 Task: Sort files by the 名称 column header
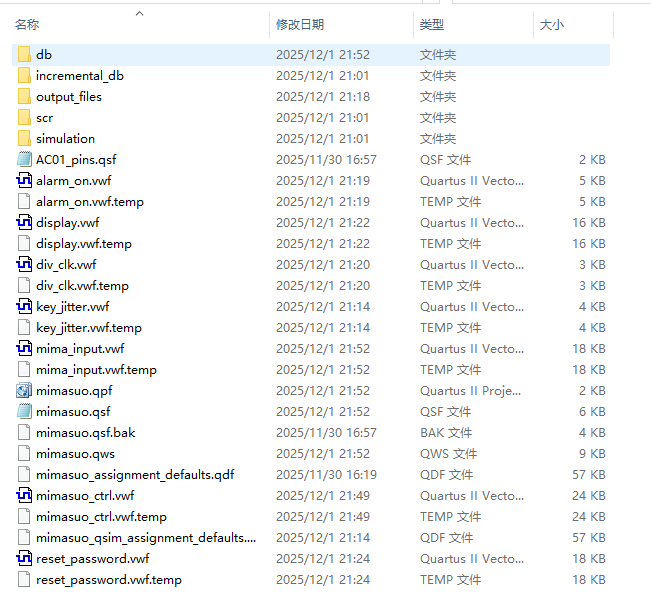(27, 24)
